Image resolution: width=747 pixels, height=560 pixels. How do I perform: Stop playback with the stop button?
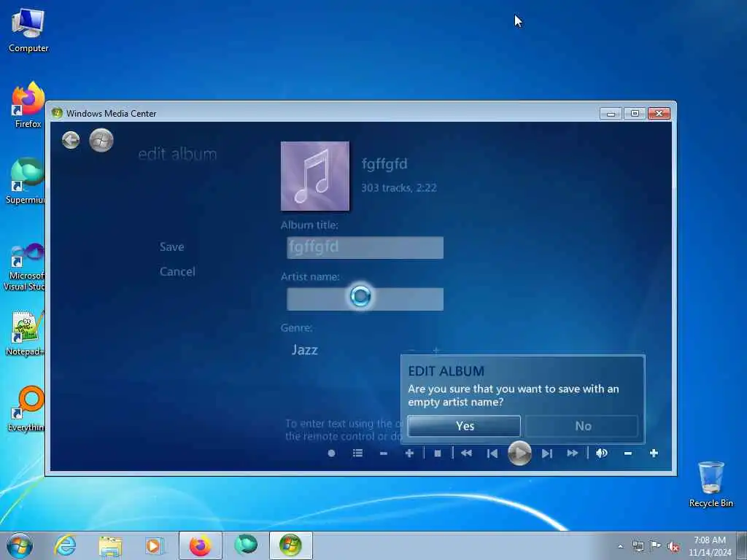click(x=438, y=454)
